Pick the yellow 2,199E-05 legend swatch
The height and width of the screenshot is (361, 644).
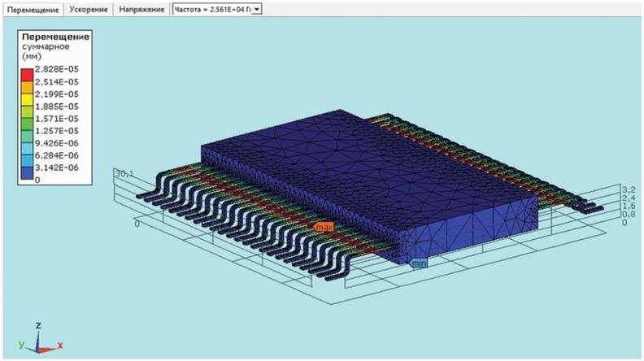pos(28,94)
